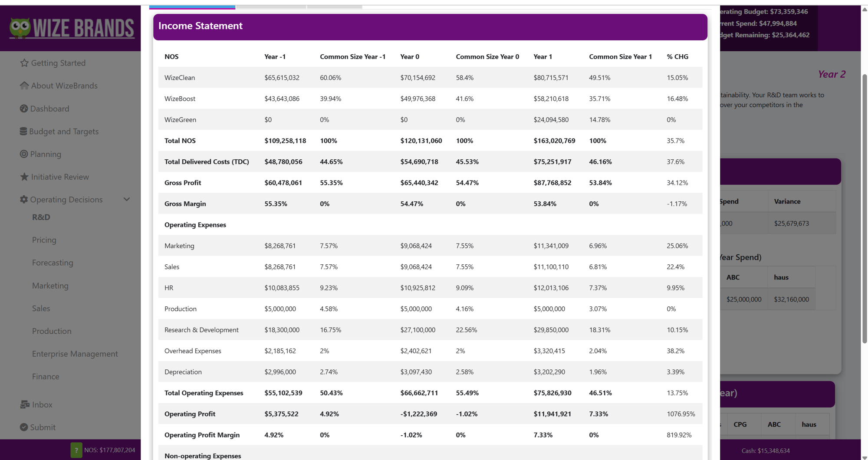Open Initiative Review
This screenshot has width=868, height=460.
[60, 177]
